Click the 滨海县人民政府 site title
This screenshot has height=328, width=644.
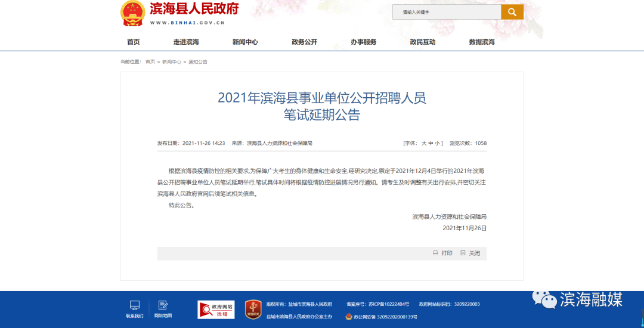pos(194,8)
